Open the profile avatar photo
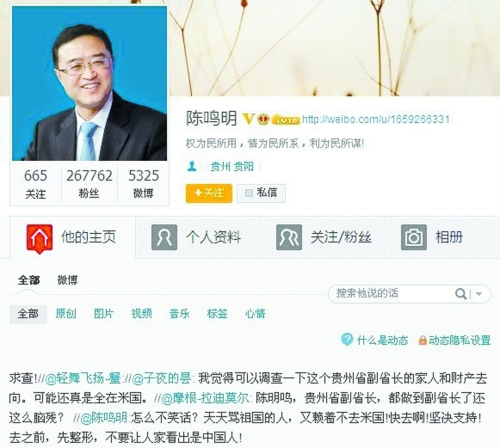 [90, 83]
